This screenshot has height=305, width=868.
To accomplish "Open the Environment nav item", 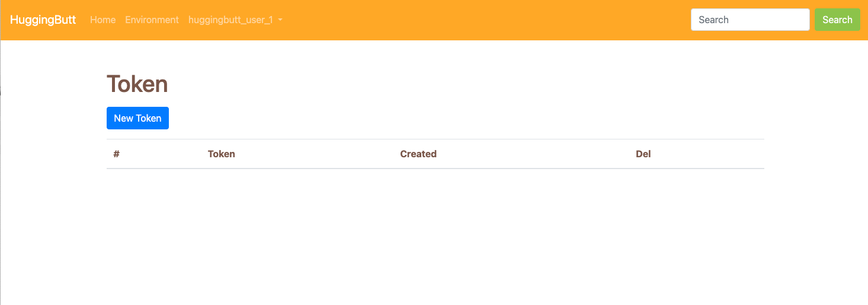I will pos(152,20).
